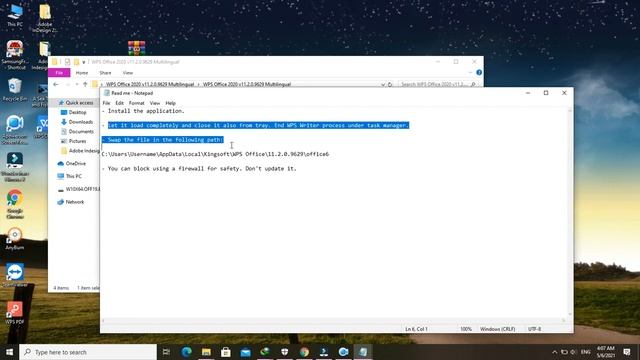Click the Ln 6, Col 1 status entry
640x360 pixels.
[x=416, y=329]
